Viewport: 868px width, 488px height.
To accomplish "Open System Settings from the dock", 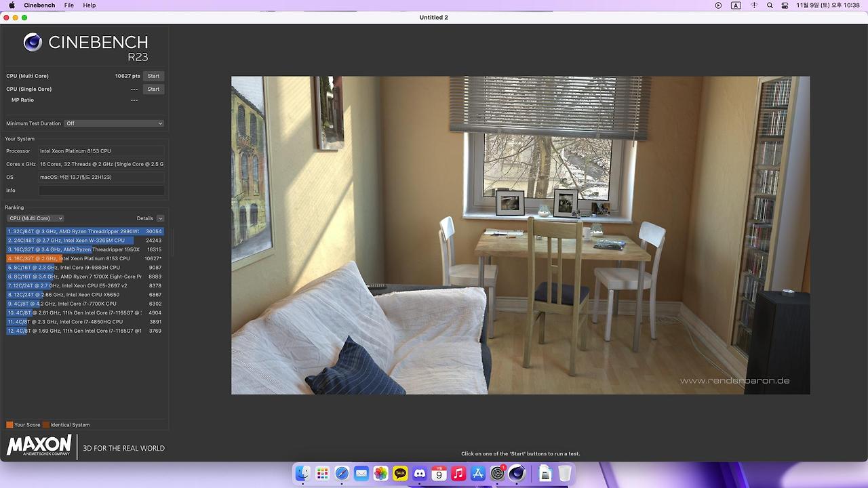I will [x=498, y=474].
